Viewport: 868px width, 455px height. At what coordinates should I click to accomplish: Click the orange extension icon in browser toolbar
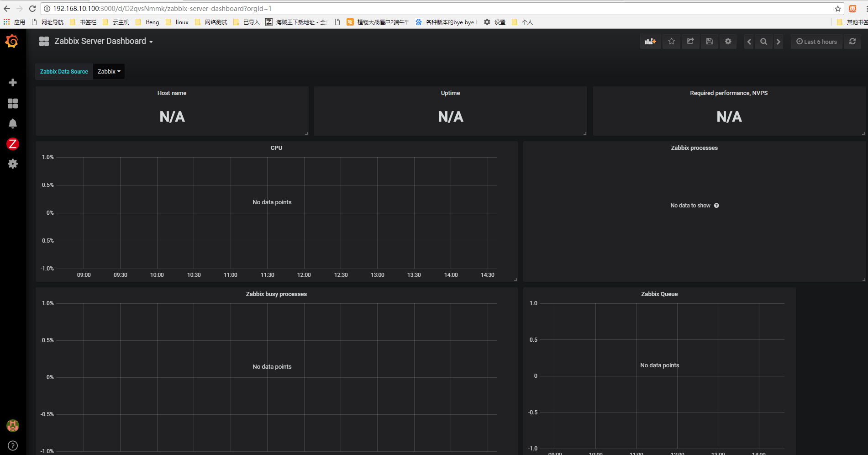coord(852,9)
